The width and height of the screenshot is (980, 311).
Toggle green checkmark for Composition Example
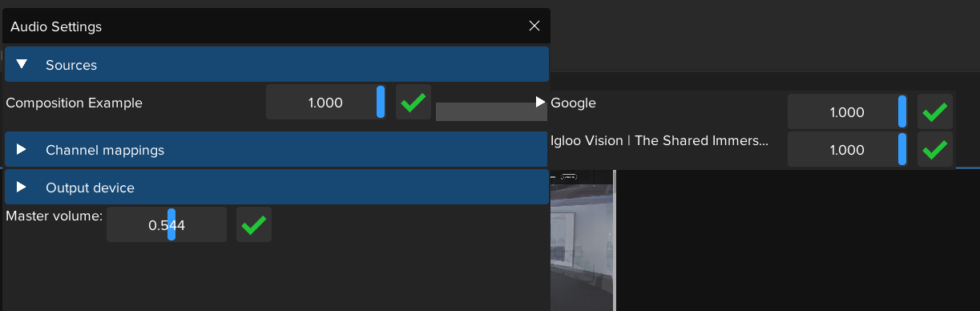click(x=413, y=103)
